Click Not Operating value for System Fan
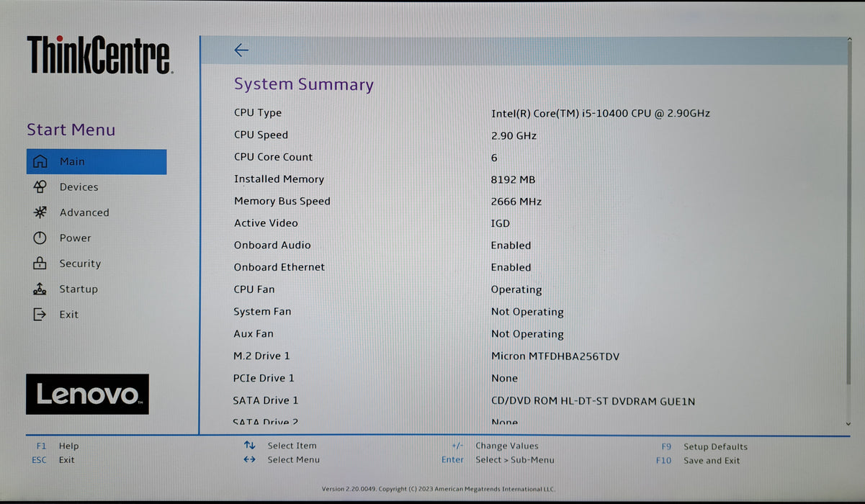865x504 pixels. (527, 312)
